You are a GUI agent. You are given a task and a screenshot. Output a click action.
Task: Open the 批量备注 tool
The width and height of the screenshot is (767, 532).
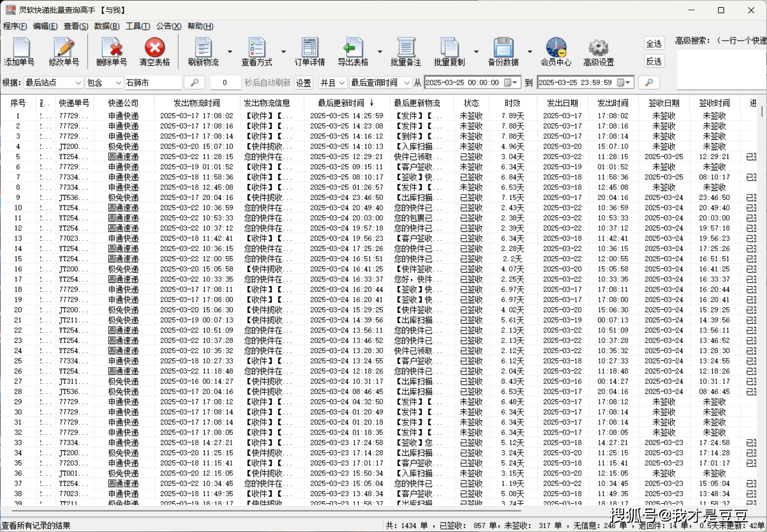(x=406, y=52)
